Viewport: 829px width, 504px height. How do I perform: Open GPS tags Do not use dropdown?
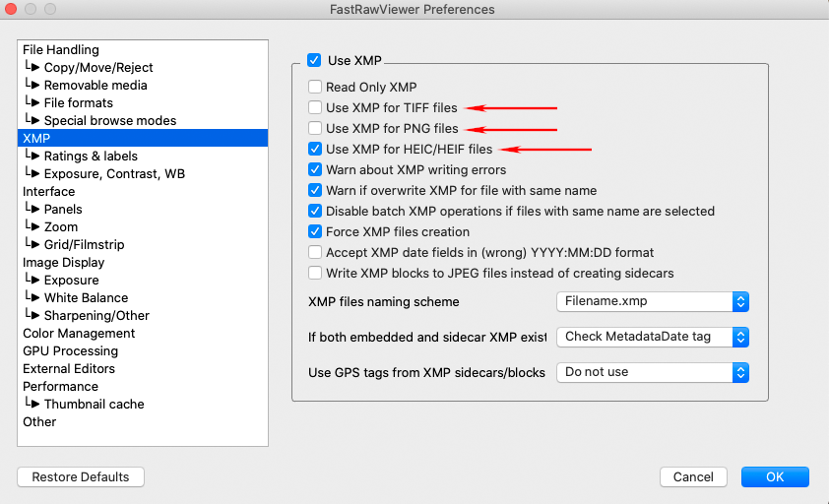653,372
